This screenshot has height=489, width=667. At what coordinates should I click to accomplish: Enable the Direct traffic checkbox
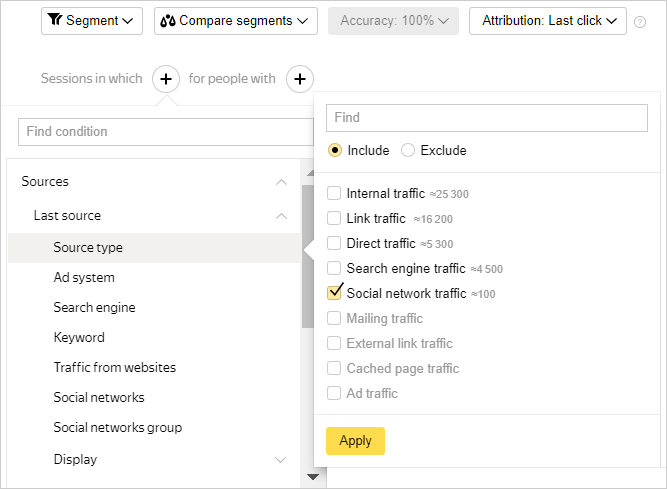[x=334, y=243]
